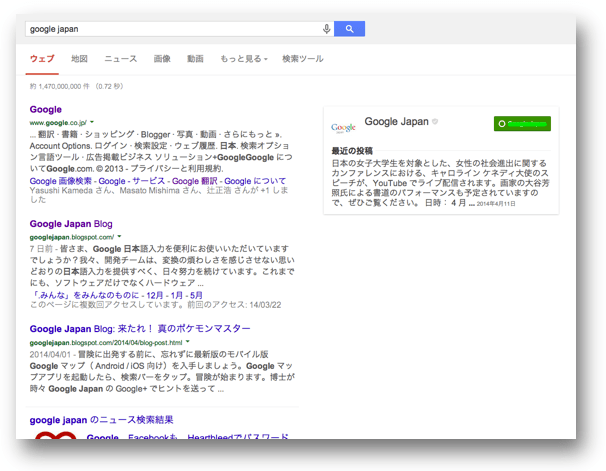The image size is (606, 471).
Task: Open the Google Japan Blog result
Action: 71,224
